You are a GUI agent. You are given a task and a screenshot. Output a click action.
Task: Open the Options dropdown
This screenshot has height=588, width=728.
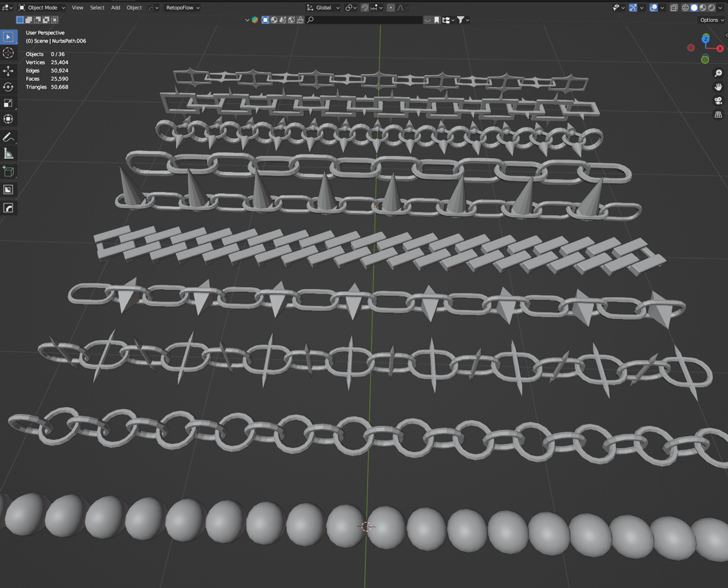712,20
